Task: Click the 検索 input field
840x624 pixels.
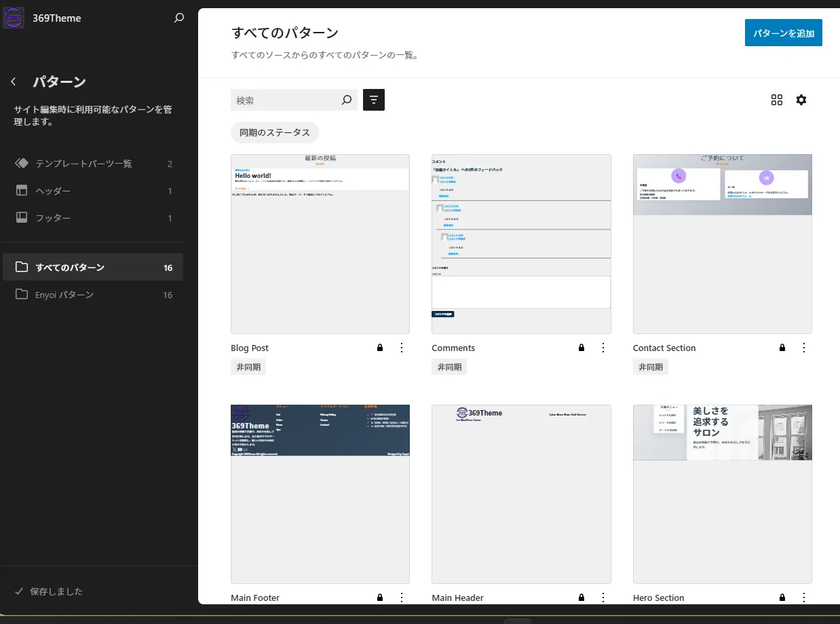Action: 285,100
